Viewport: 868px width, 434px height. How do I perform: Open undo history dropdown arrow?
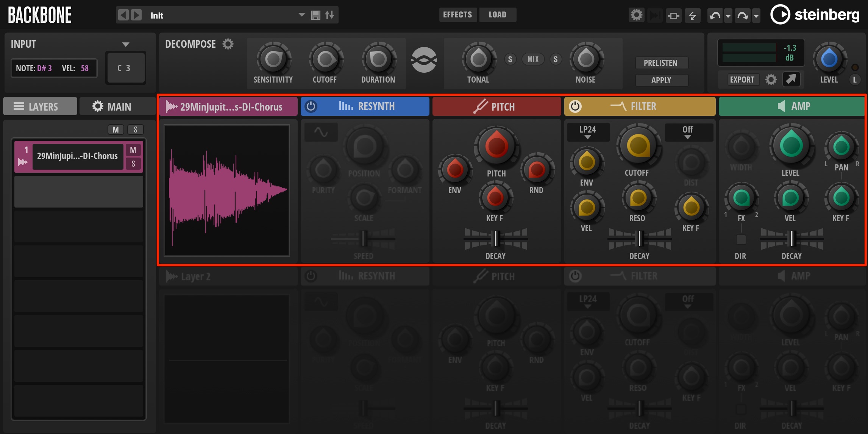tap(728, 16)
